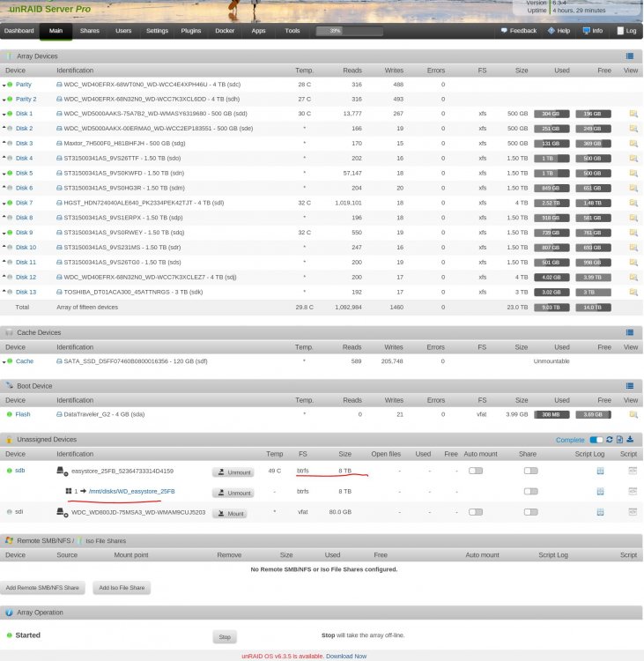Browse Disk 1 contents via View icon
Viewport: 644px width, 661px height.
[633, 114]
